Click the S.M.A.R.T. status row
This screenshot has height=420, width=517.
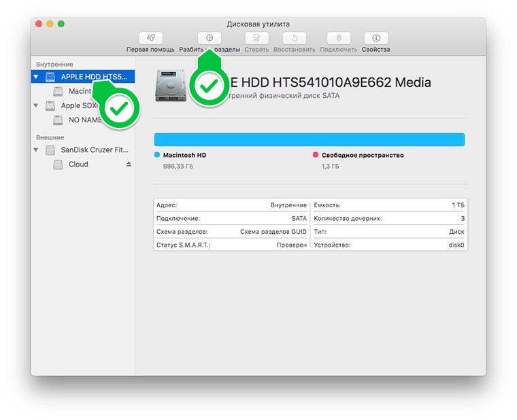point(231,245)
